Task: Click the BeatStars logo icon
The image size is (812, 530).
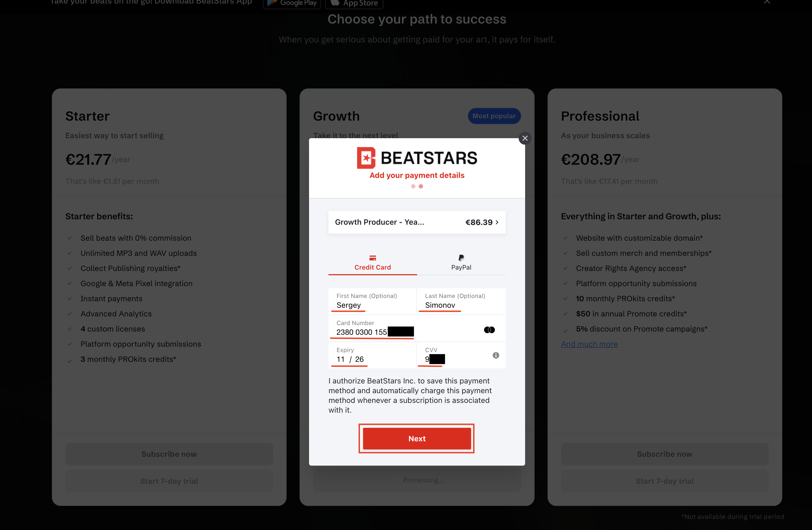Action: click(366, 158)
